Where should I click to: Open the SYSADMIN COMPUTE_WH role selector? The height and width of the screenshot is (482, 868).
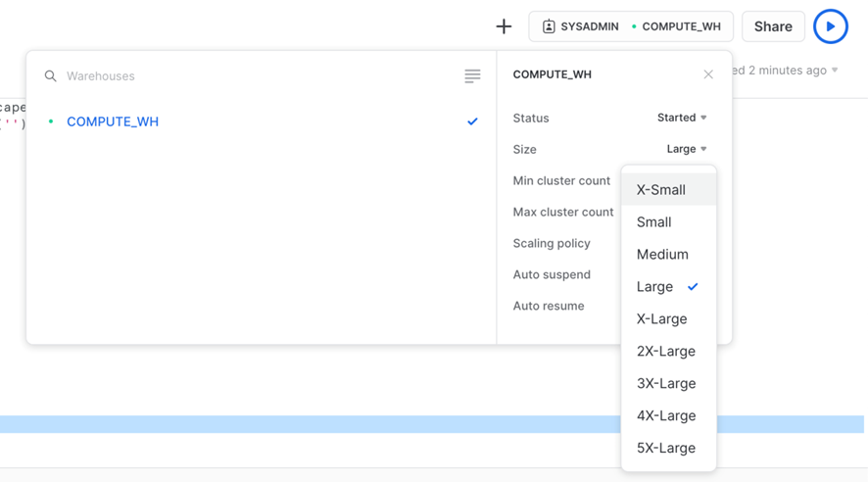point(631,26)
